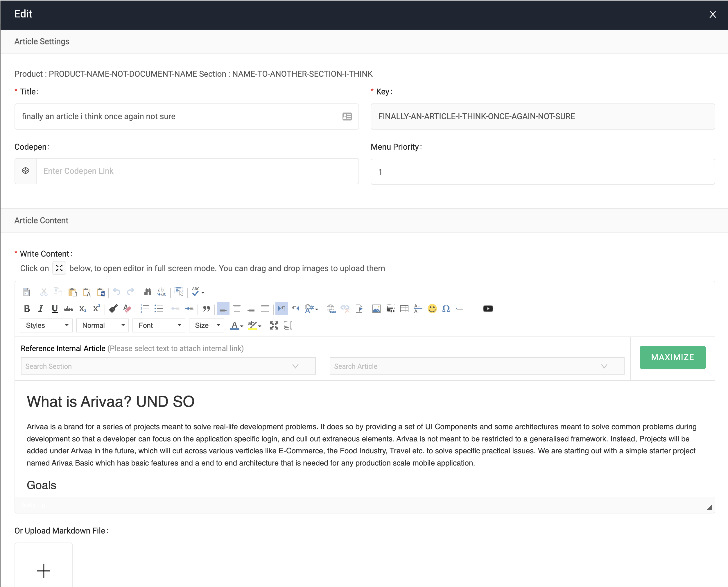The height and width of the screenshot is (587, 728).
Task: Click Paste as plain text icon
Action: tap(87, 291)
